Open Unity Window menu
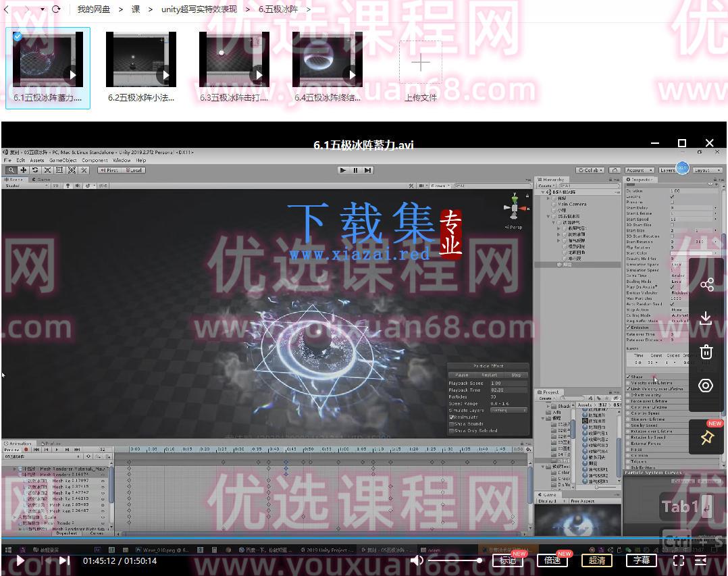The width and height of the screenshot is (728, 576). coord(122,160)
